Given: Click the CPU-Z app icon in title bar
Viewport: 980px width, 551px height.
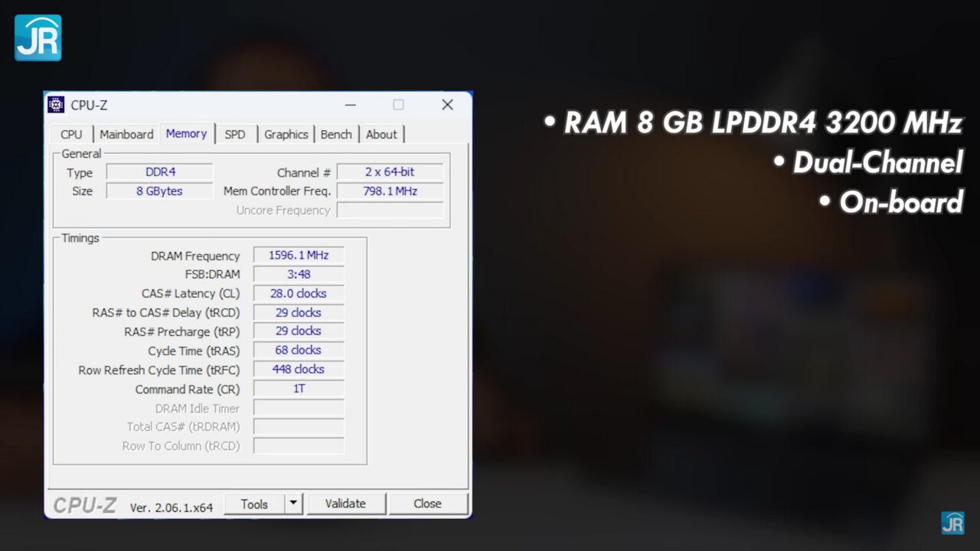Looking at the screenshot, I should (56, 105).
